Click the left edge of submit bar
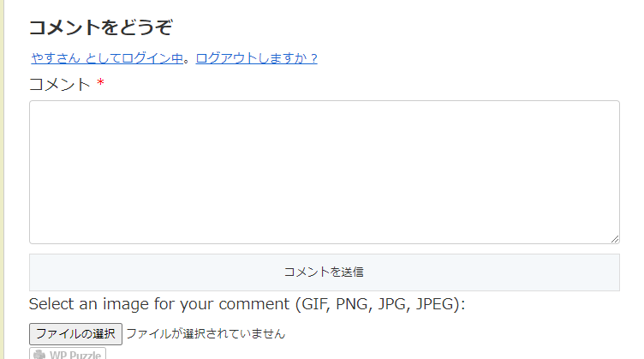This screenshot has height=359, width=644. click(30, 272)
